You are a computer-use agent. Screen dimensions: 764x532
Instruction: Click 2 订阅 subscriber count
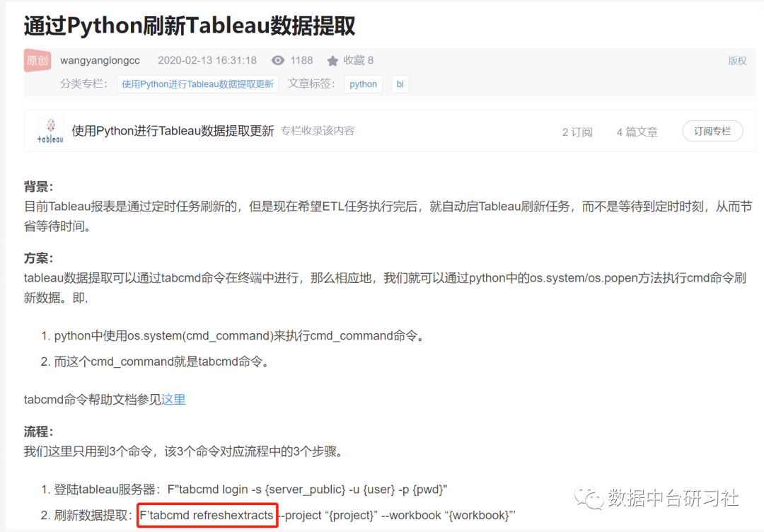coord(577,132)
